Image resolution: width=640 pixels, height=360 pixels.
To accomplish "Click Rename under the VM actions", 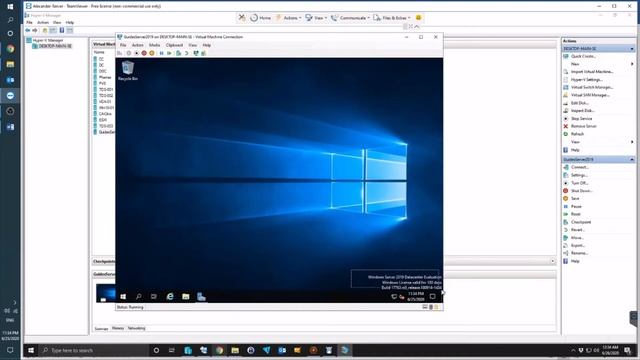I will tap(580, 253).
